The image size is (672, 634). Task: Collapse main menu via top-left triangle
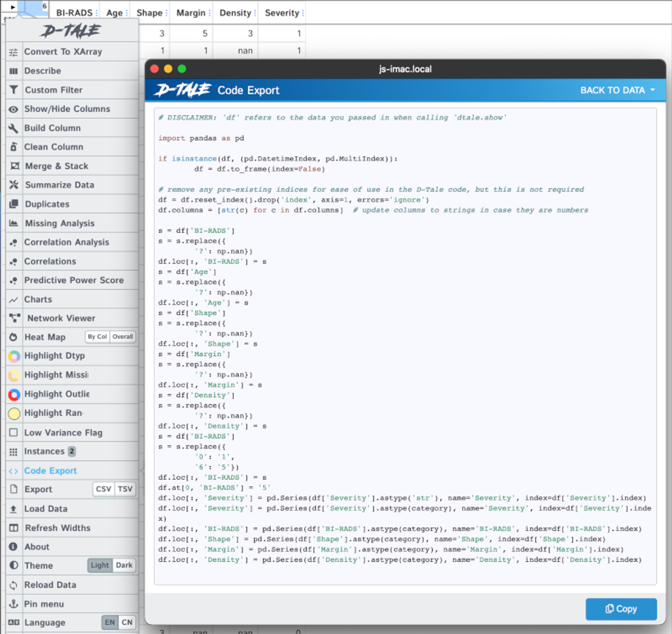coord(13,7)
